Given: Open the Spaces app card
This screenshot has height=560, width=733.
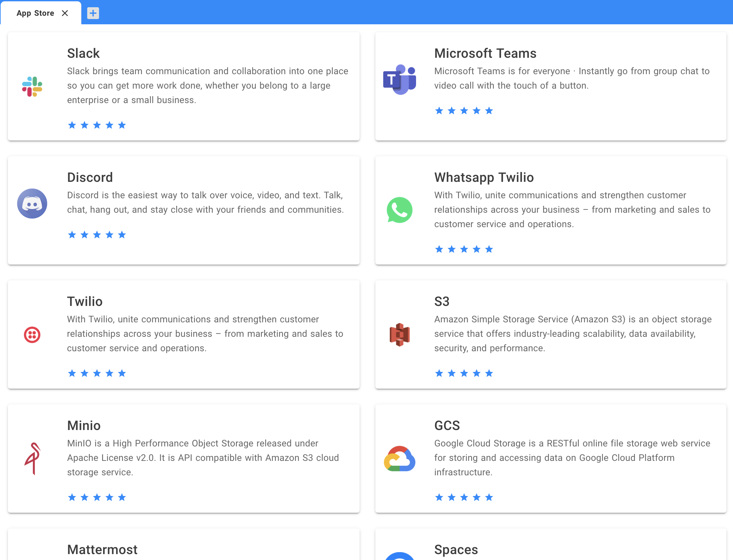Looking at the screenshot, I should pyautogui.click(x=551, y=544).
